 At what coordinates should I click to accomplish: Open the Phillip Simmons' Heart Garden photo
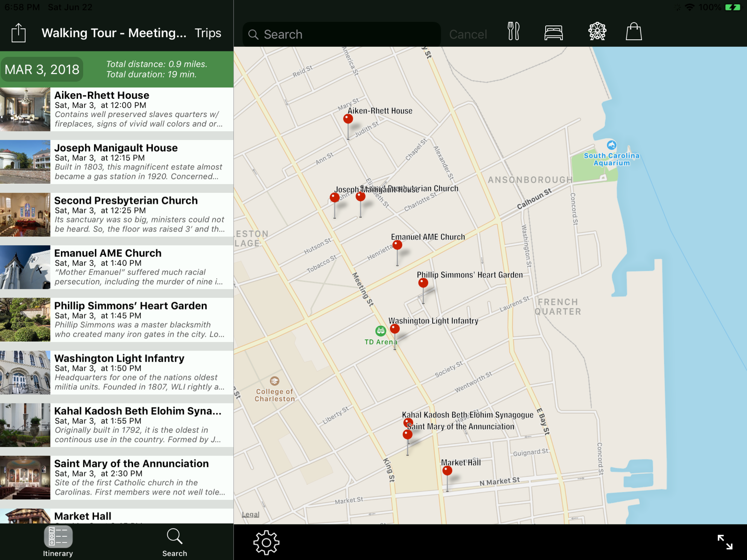[25, 320]
